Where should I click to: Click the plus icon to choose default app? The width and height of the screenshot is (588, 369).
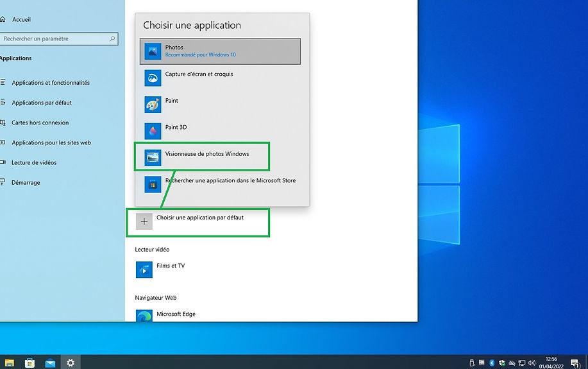(144, 221)
